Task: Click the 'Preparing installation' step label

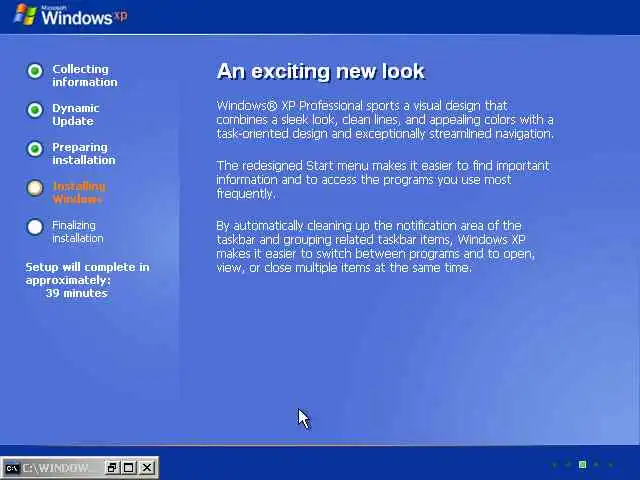Action: pos(84,154)
